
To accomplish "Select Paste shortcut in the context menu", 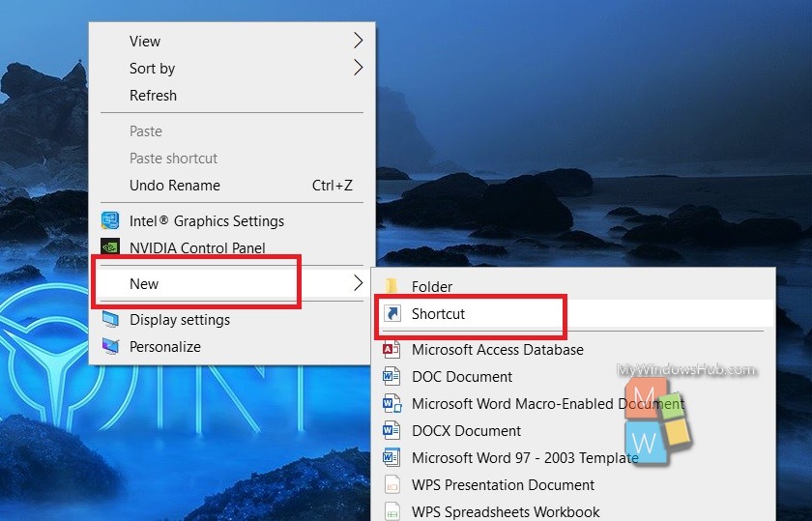I will [232, 158].
